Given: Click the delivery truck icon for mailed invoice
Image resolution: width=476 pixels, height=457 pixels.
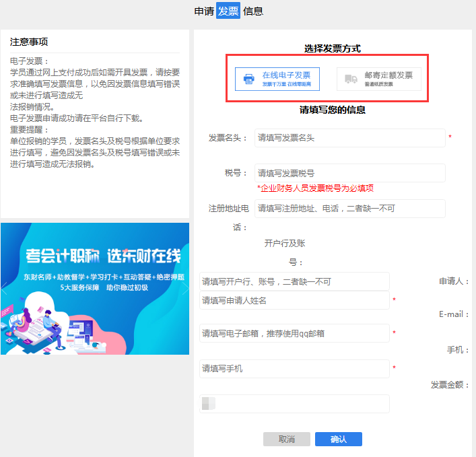Looking at the screenshot, I should [351, 79].
